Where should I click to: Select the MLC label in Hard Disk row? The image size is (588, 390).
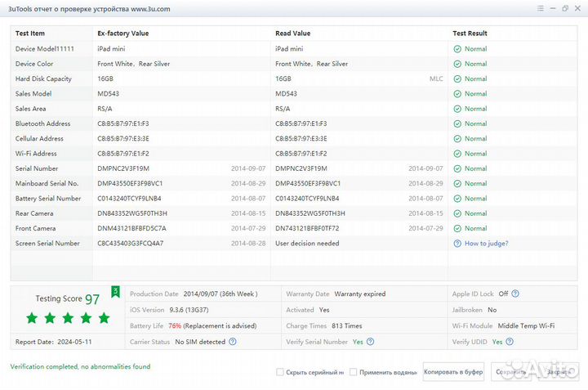(436, 78)
